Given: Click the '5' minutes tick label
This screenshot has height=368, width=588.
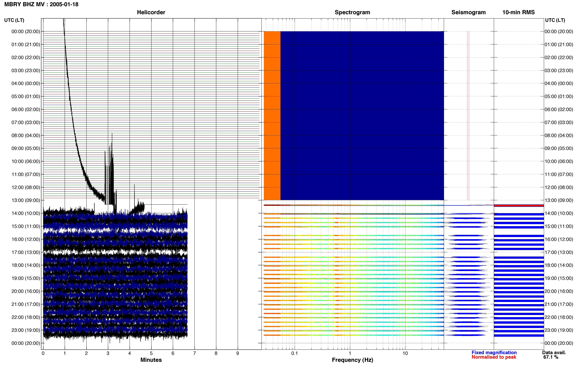Looking at the screenshot, I should (x=151, y=353).
